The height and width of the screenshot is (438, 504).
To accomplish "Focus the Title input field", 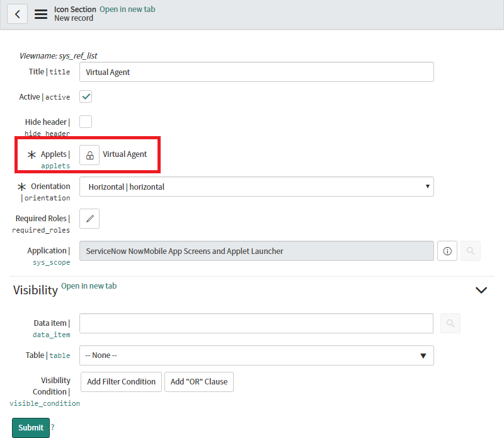I will pyautogui.click(x=256, y=72).
